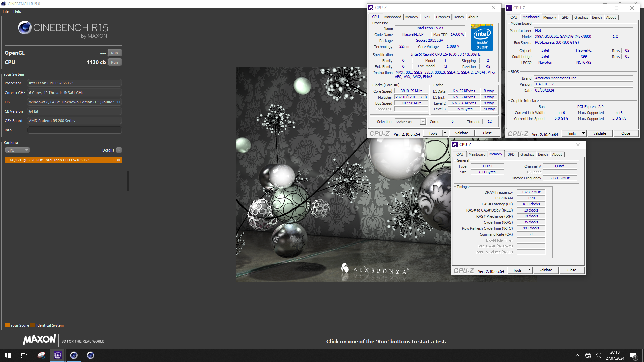Viewport: 644px width, 362px height.
Task: Open the notification center icon
Action: click(634, 356)
